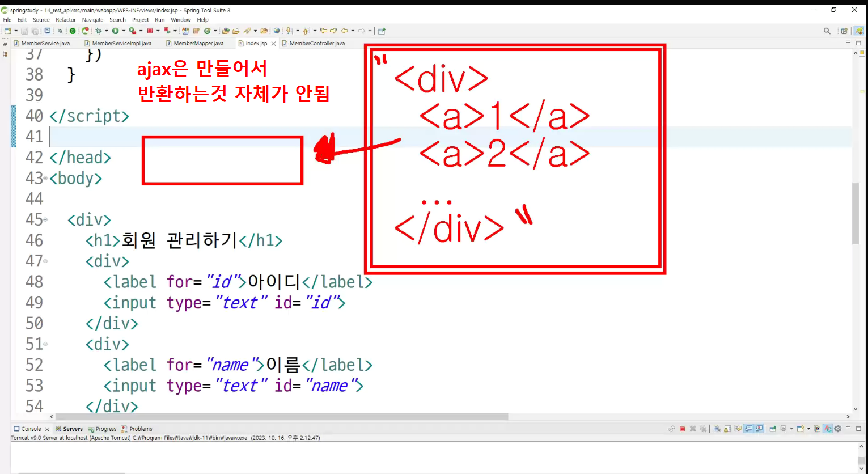Image resolution: width=868 pixels, height=474 pixels.
Task: Click the Back navigation arrow icon
Action: click(x=344, y=31)
